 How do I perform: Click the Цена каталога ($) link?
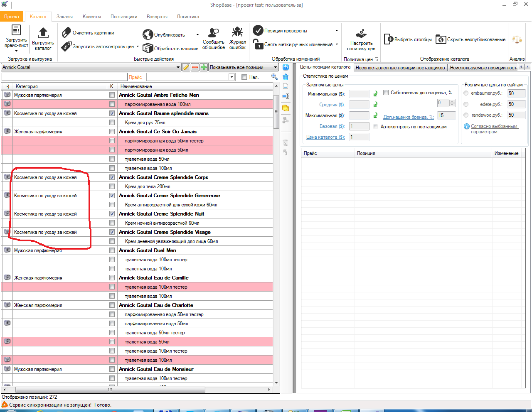click(325, 137)
